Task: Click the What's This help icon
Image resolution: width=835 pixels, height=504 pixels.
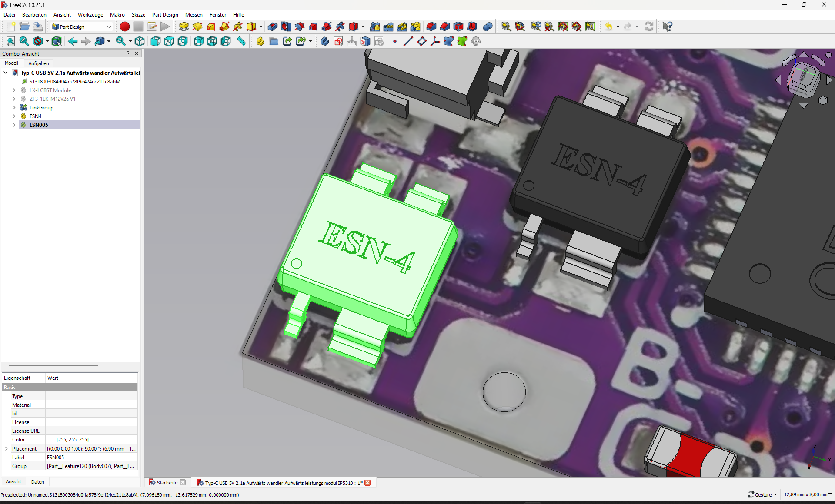Action: point(667,27)
